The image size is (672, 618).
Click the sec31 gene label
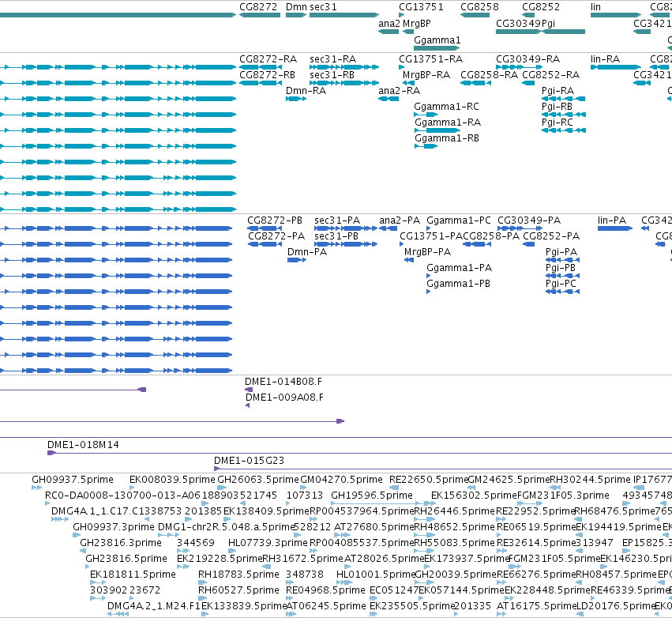[x=323, y=7]
